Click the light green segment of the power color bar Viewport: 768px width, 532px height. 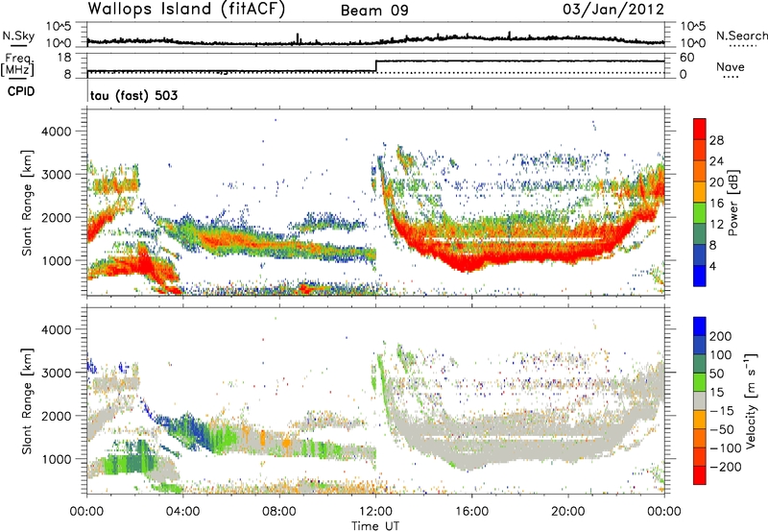tap(700, 212)
